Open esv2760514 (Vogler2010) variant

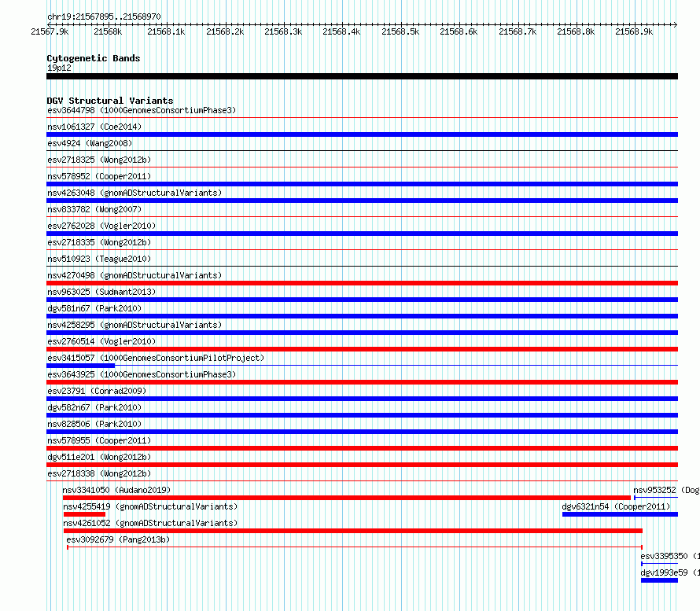pyautogui.click(x=101, y=341)
